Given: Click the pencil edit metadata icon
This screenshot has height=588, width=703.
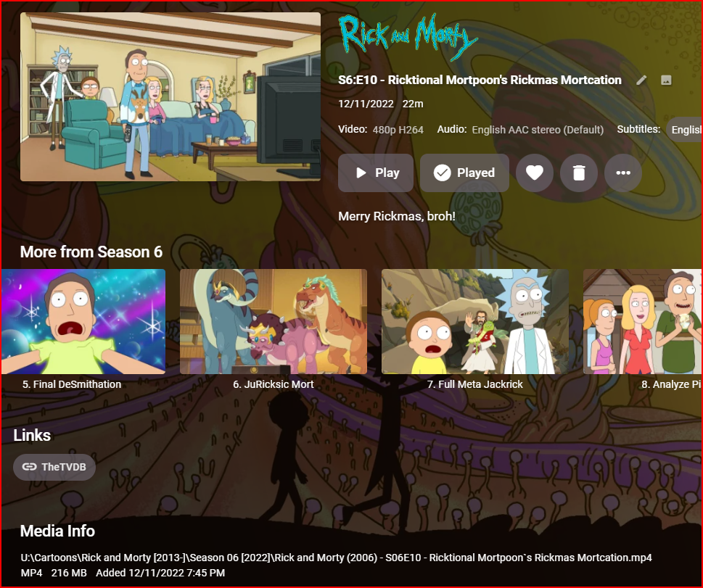Looking at the screenshot, I should [x=641, y=80].
